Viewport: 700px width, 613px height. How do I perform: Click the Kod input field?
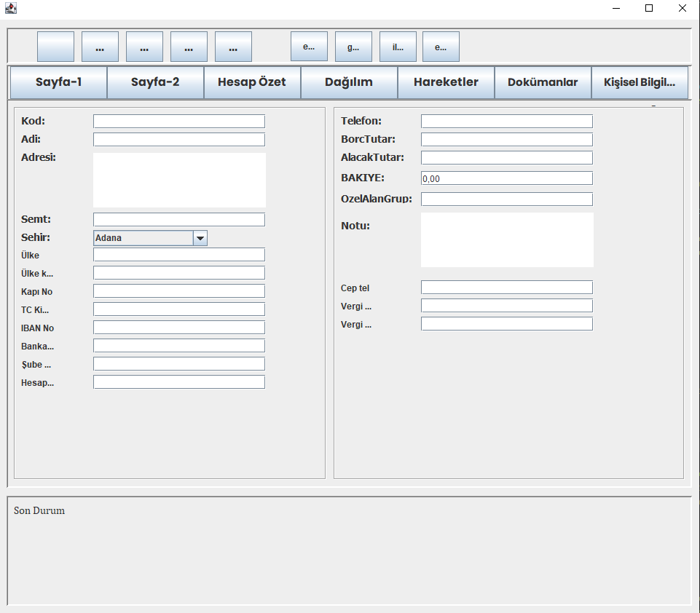(179, 122)
